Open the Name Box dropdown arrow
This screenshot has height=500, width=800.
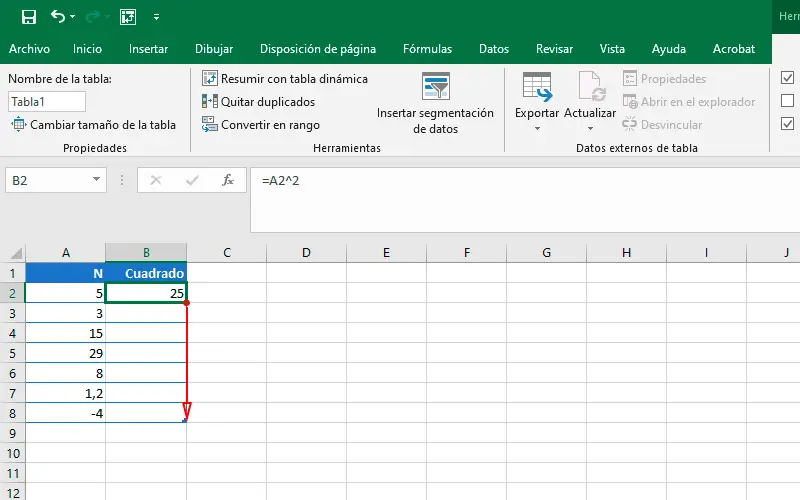97,180
